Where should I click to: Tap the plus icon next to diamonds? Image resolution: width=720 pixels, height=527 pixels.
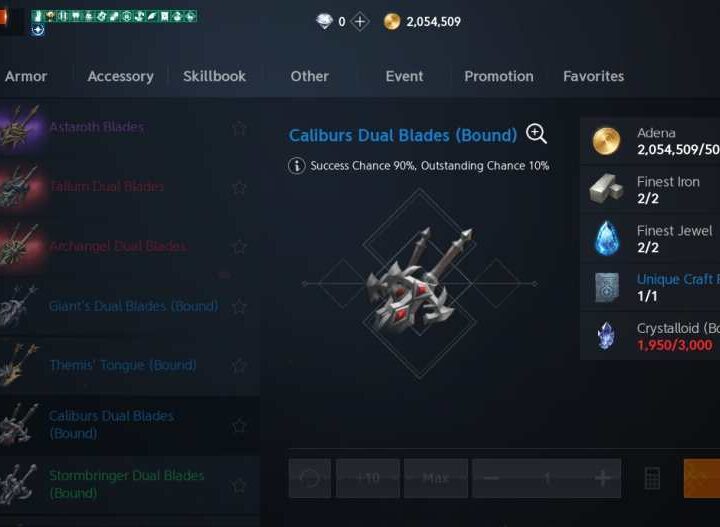click(360, 22)
